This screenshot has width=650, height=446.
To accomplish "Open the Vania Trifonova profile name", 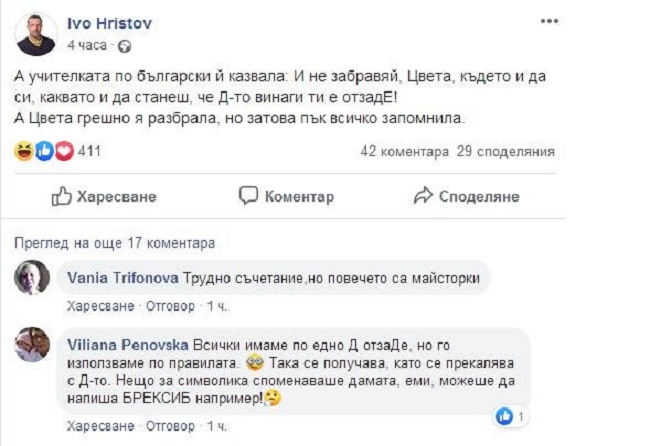I will tap(123, 278).
